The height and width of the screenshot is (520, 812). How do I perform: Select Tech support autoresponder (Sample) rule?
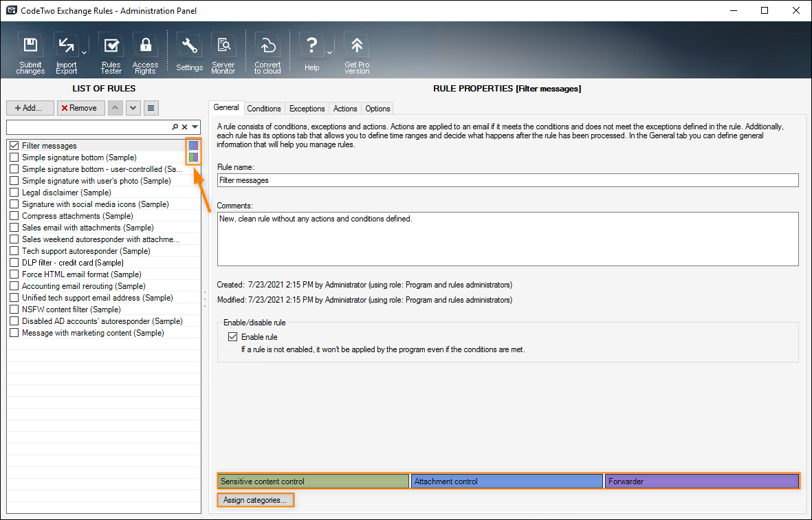86,251
